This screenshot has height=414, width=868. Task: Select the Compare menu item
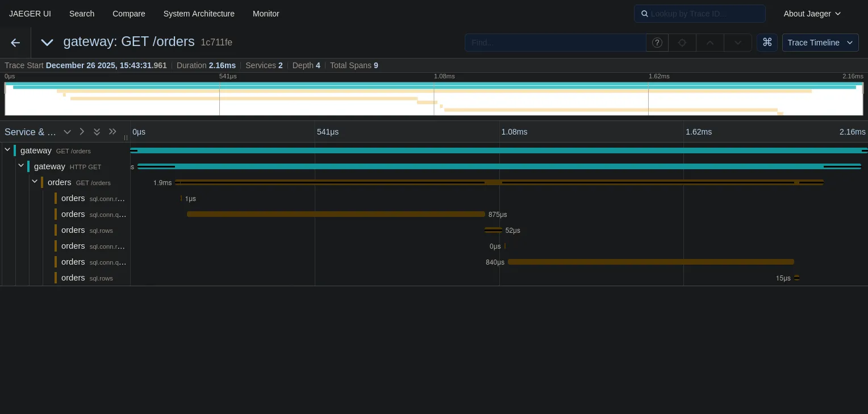pyautogui.click(x=128, y=14)
